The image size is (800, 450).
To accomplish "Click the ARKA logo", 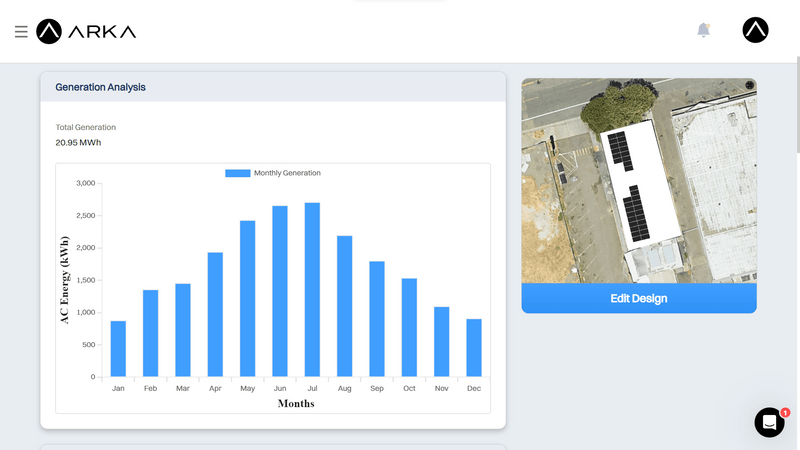I will pyautogui.click(x=86, y=32).
